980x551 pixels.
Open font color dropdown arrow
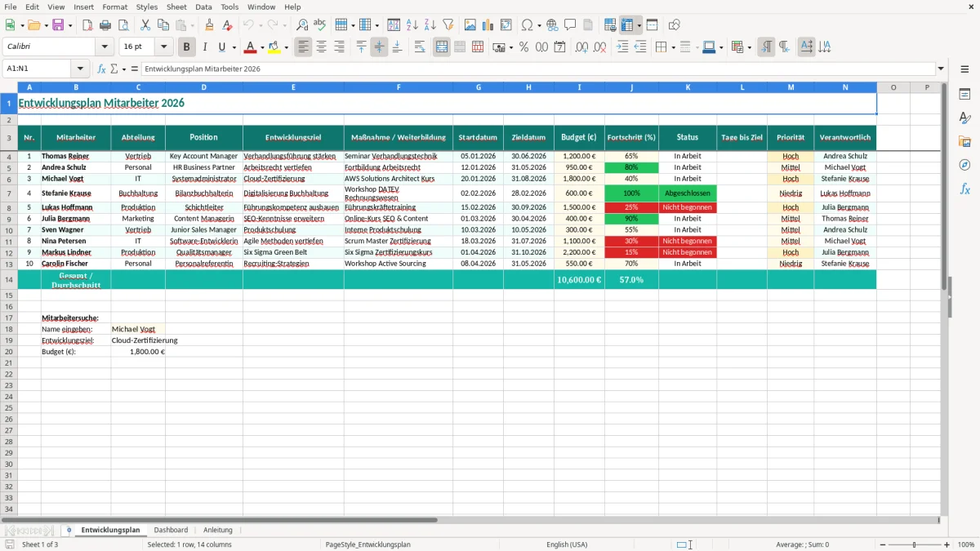click(262, 47)
